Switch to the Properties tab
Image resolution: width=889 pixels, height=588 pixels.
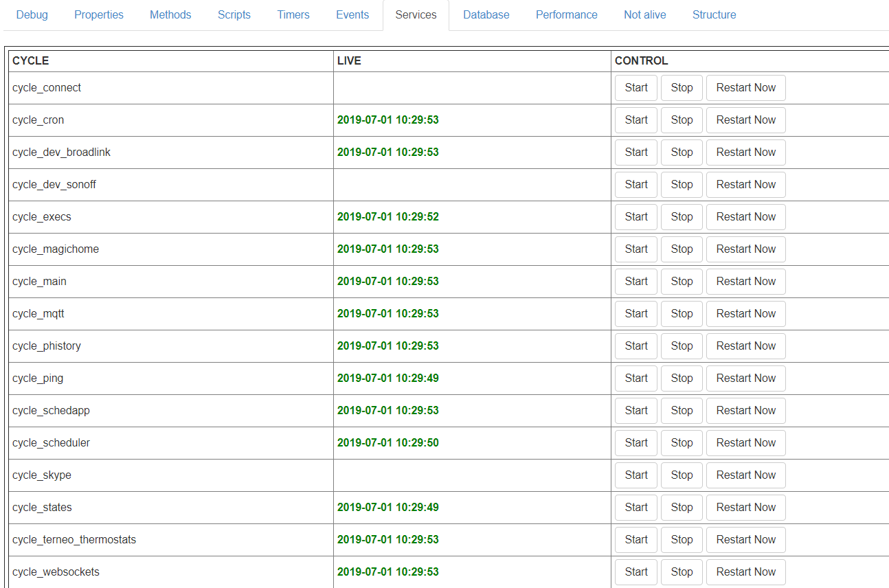99,14
